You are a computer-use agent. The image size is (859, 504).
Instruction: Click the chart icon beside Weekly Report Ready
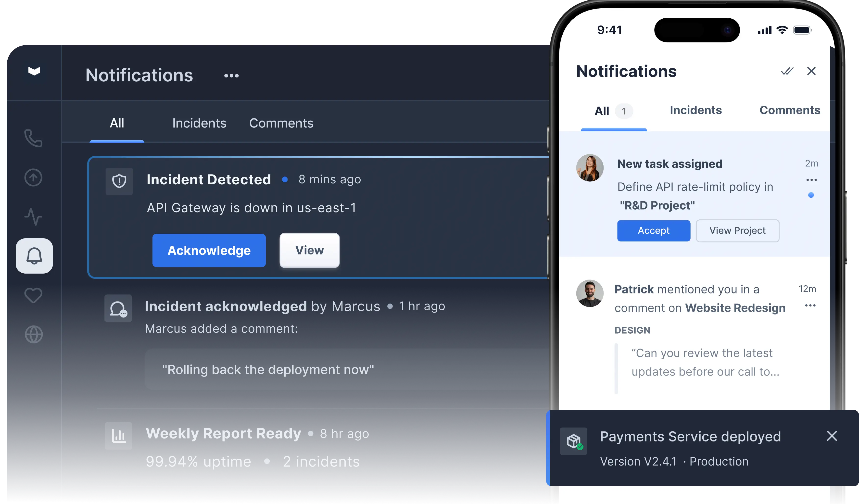click(118, 435)
